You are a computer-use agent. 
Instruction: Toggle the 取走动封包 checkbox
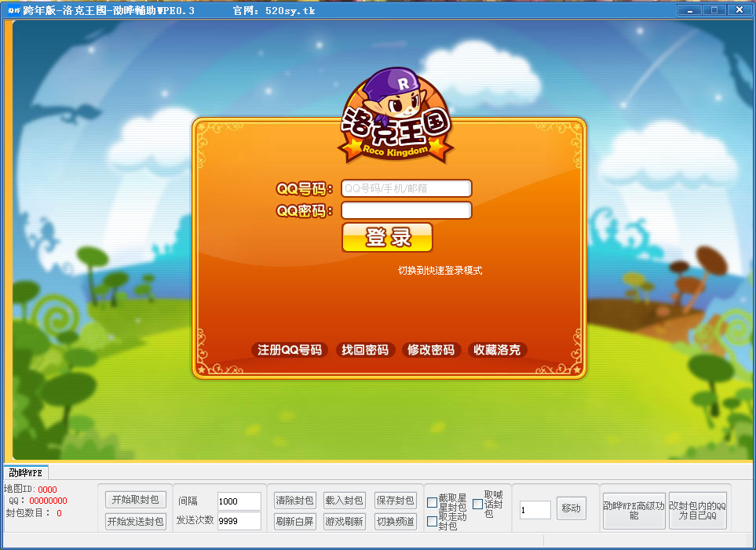pyautogui.click(x=432, y=522)
